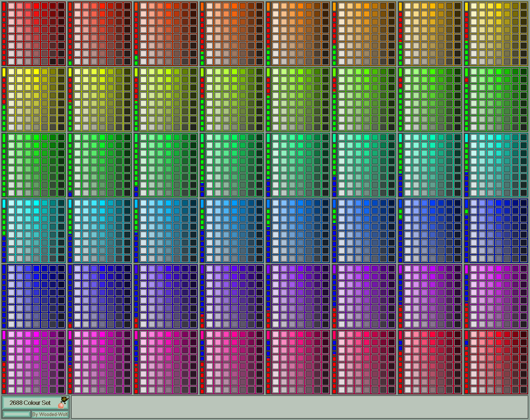Image resolution: width=530 pixels, height=420 pixels.
Task: Select the tall orange hue bar, top row's fifth block
Action: tap(268, 7)
